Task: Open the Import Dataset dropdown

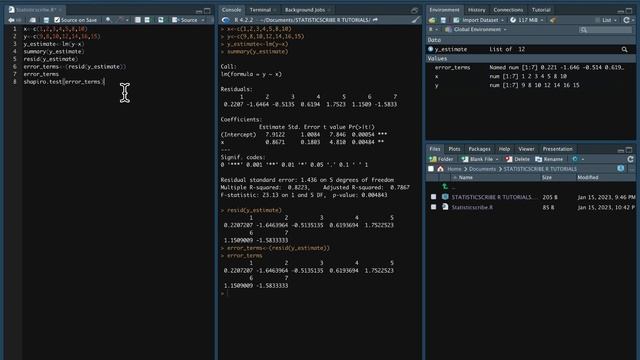Action: tap(478, 20)
